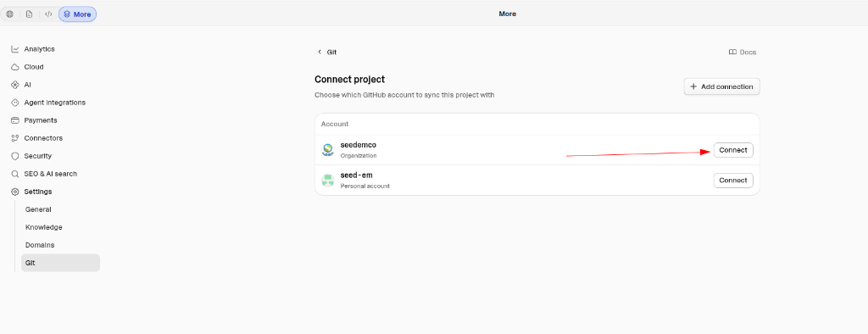This screenshot has width=868, height=334.
Task: Click the seedemco organization avatar
Action: point(328,150)
